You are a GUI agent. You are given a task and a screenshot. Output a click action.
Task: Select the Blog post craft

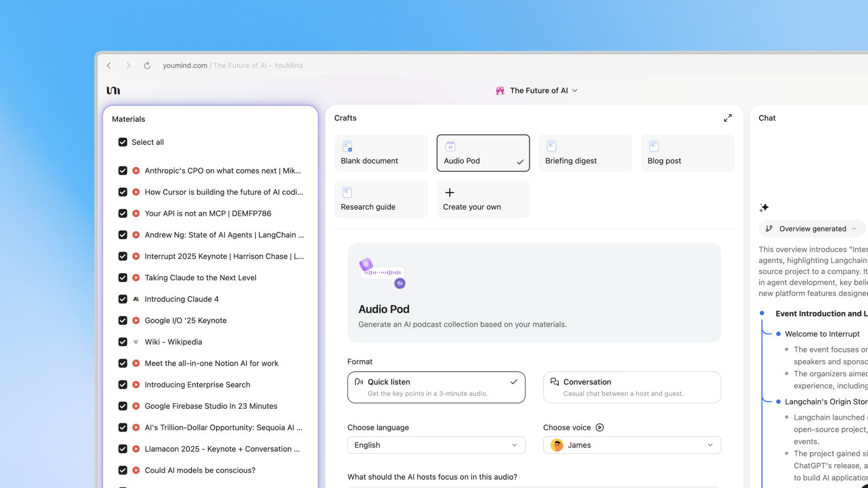click(x=687, y=152)
